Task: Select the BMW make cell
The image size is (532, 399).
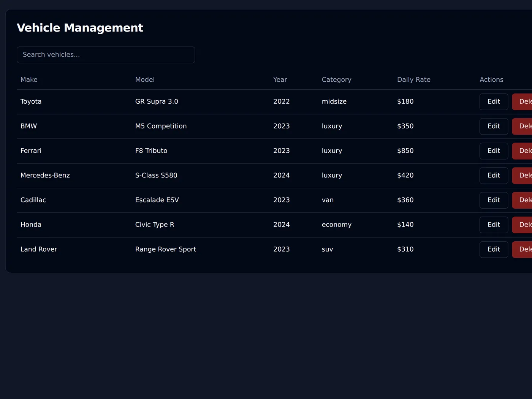Action: [x=28, y=126]
